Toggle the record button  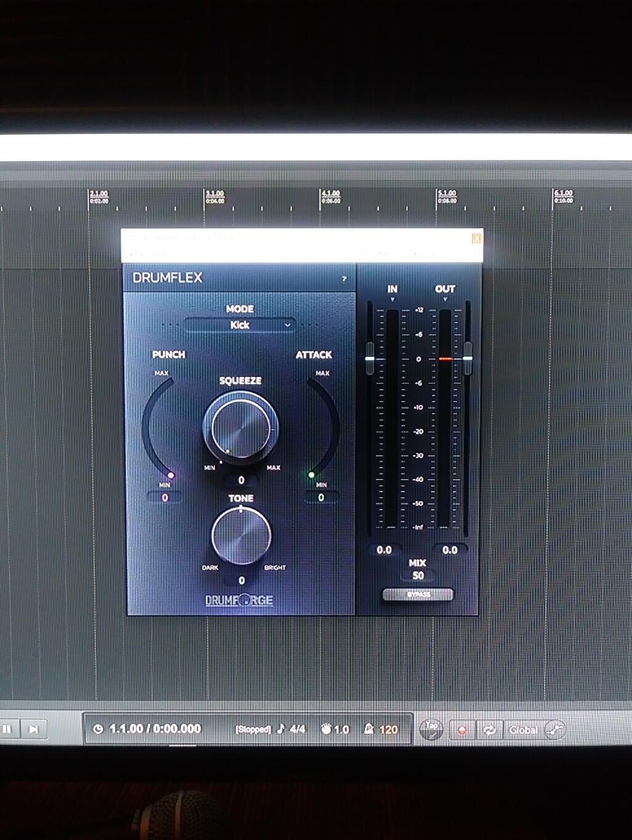click(462, 729)
